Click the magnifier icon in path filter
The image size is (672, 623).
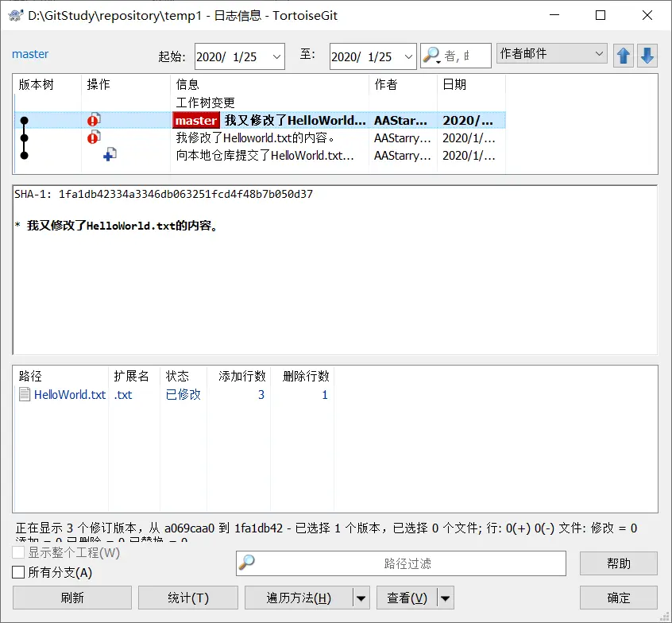(246, 563)
